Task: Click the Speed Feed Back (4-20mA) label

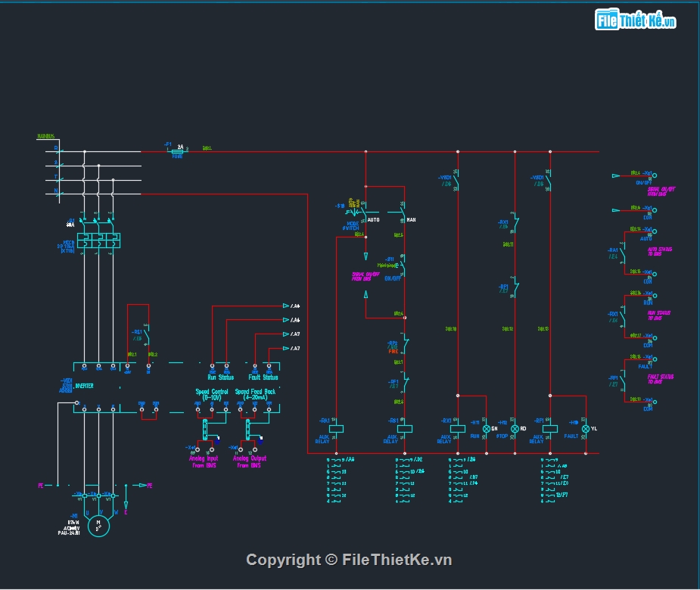Action: pos(255,394)
